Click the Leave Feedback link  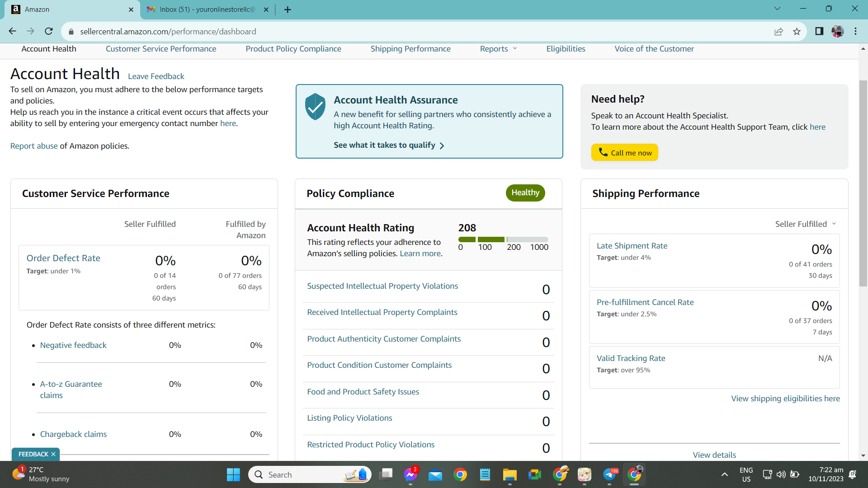tap(156, 76)
